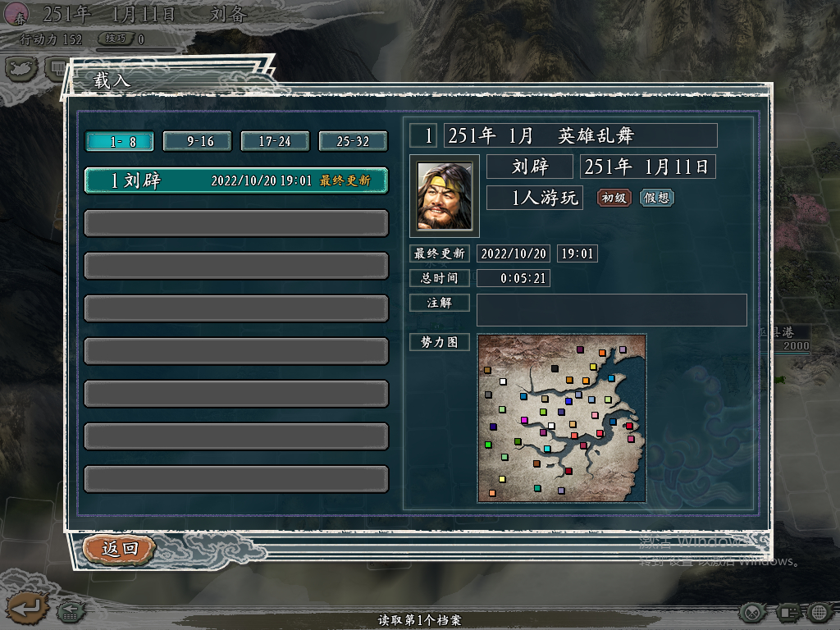This screenshot has height=630, width=840.
Task: Click the large return-arrow icon at bottom left
Action: click(27, 608)
